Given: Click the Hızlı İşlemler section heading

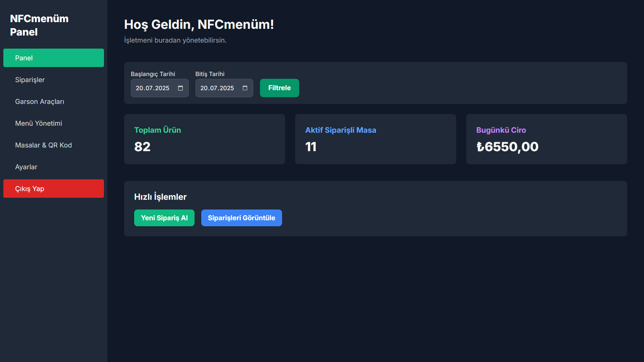Looking at the screenshot, I should (x=160, y=197).
